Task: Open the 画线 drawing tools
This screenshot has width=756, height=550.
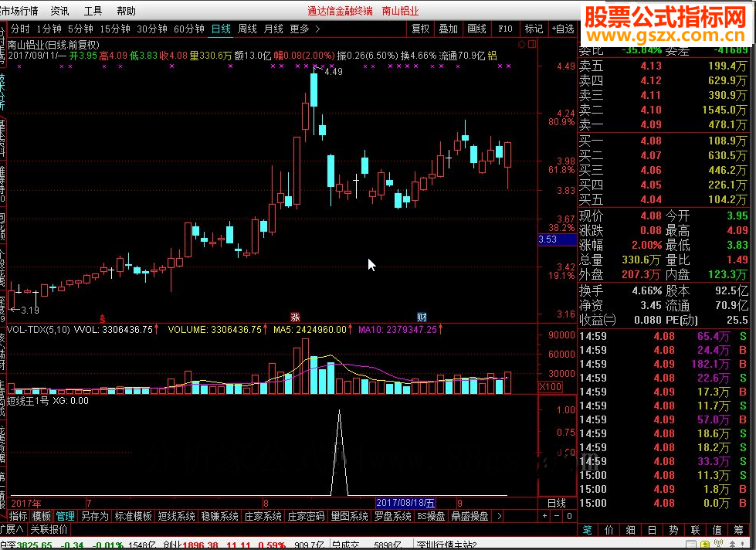Action: tap(476, 29)
